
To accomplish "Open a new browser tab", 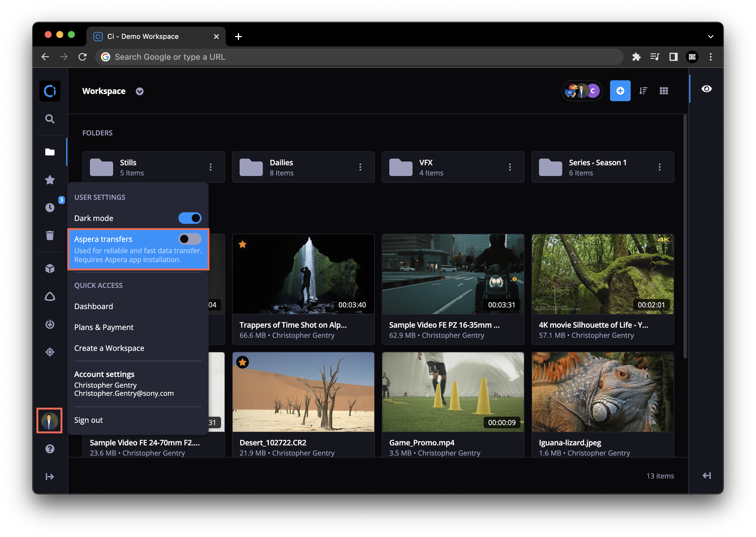I will (x=238, y=36).
